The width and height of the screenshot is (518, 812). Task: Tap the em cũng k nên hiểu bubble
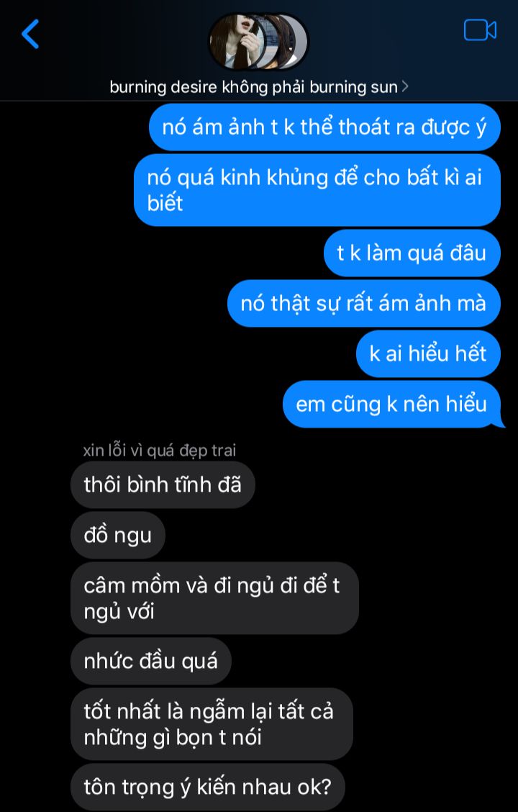(391, 404)
